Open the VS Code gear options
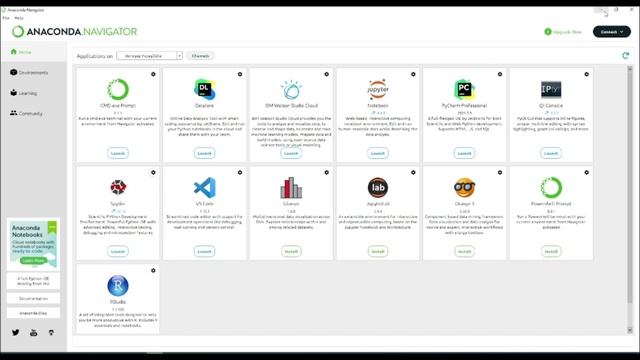Image resolution: width=640 pixels, height=360 pixels. point(240,173)
